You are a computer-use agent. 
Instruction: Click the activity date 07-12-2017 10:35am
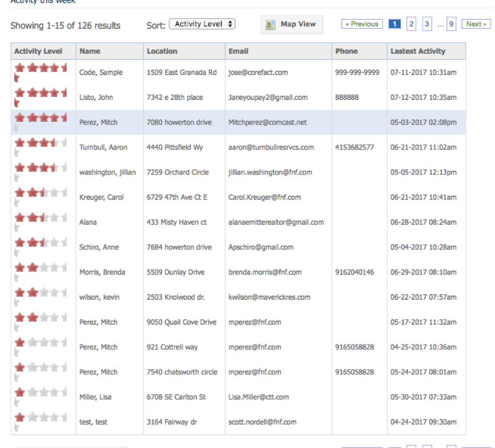[423, 97]
